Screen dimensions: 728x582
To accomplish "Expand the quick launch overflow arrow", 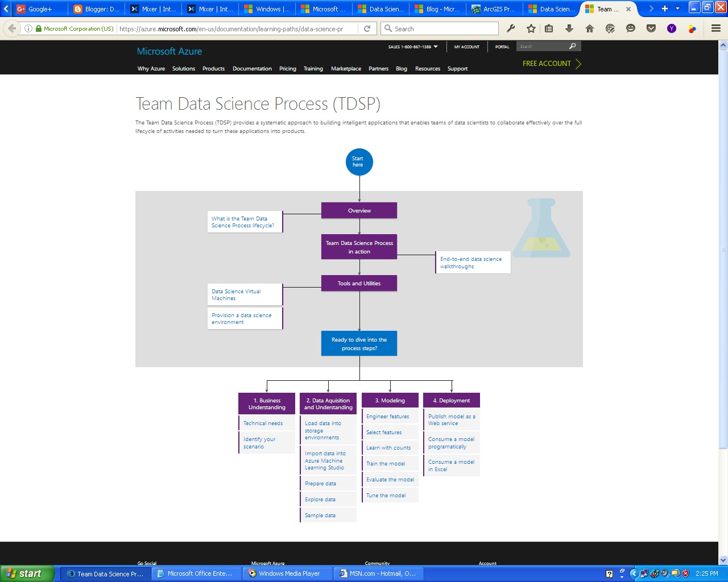I will tap(621, 576).
